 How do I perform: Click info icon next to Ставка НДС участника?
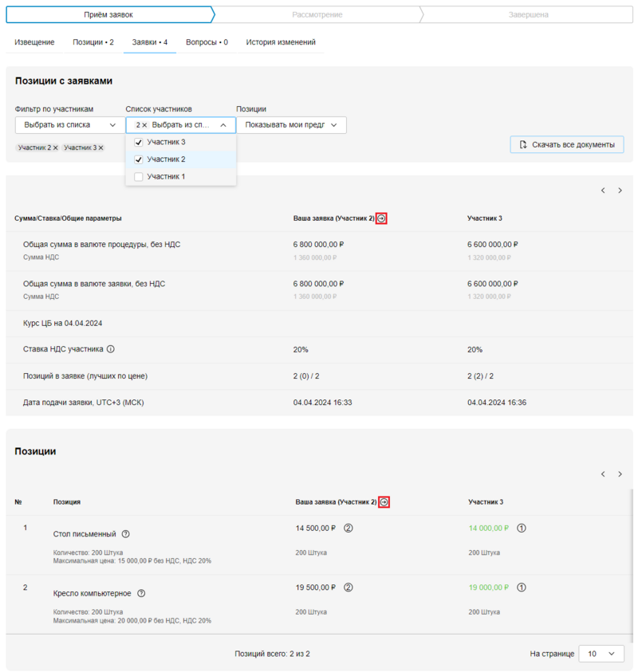tap(111, 349)
